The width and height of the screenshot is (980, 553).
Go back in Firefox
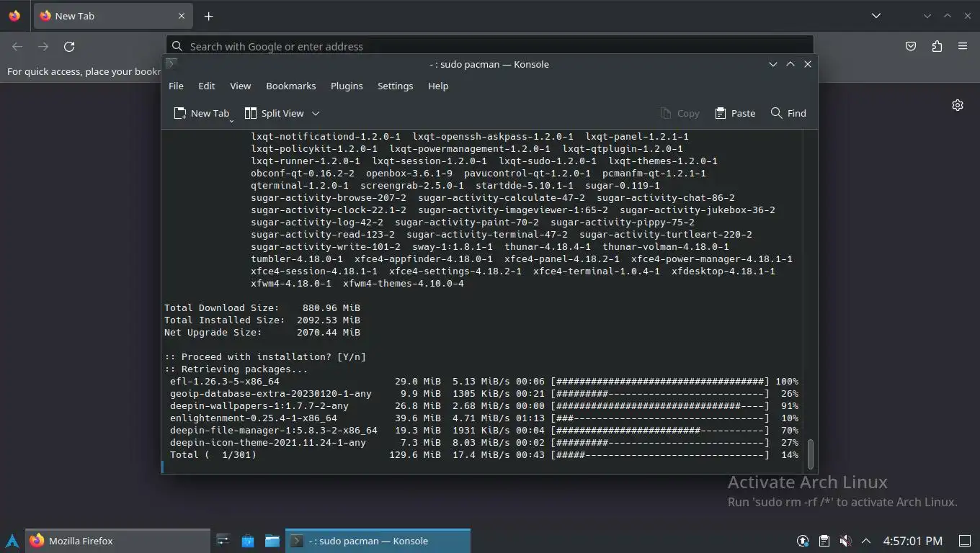point(17,46)
